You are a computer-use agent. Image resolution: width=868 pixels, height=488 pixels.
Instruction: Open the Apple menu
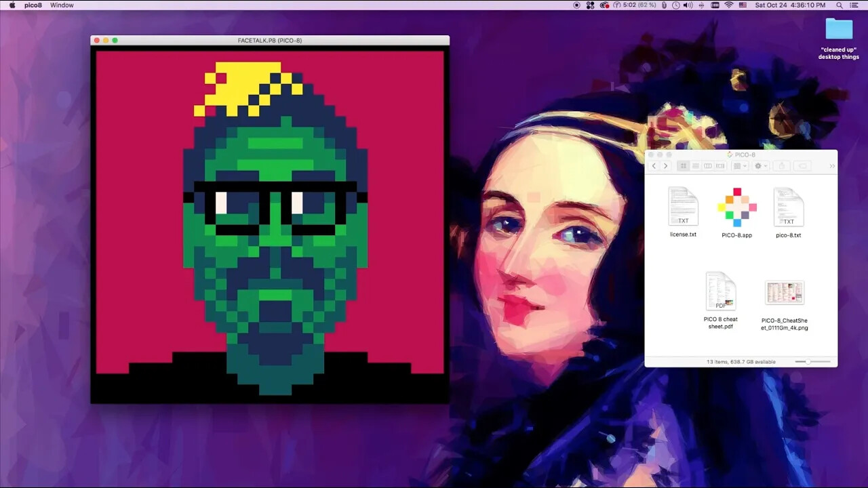[12, 5]
